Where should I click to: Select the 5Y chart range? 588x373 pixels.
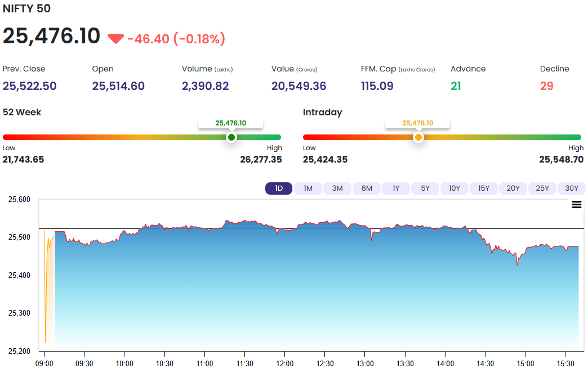click(x=425, y=188)
